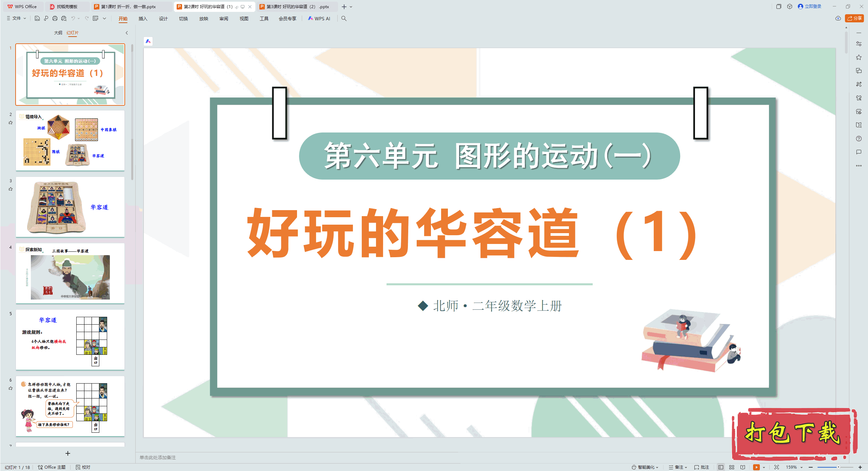Click the 分享 share button
This screenshot has width=868, height=471.
coord(854,18)
